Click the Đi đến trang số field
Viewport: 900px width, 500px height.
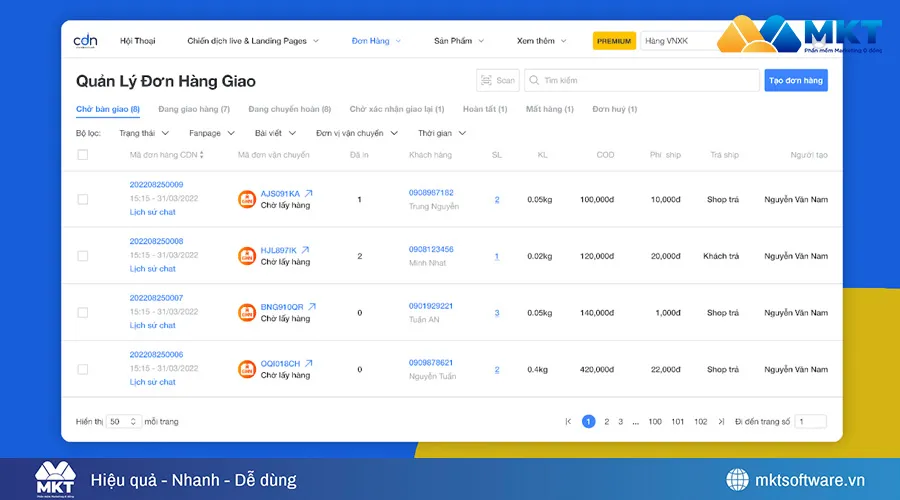click(810, 421)
